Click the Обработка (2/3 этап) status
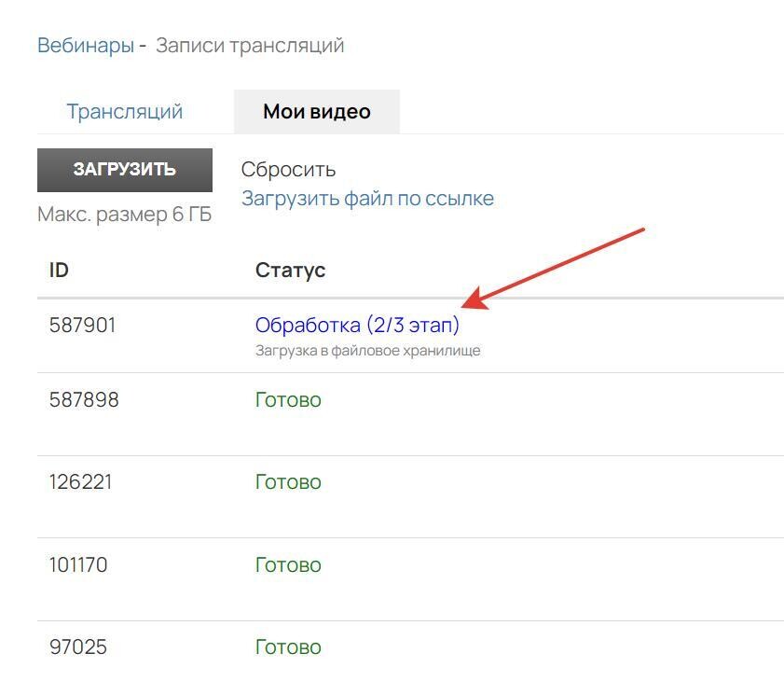 click(x=357, y=326)
